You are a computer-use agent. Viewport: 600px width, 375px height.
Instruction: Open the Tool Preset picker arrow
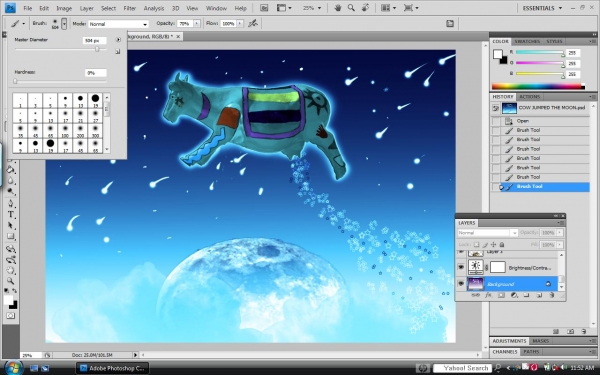tap(24, 24)
